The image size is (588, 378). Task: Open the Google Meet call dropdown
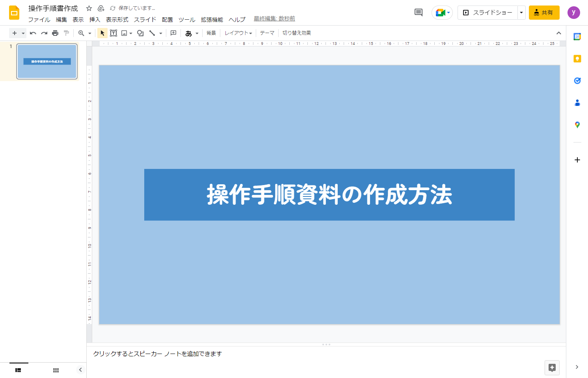448,13
